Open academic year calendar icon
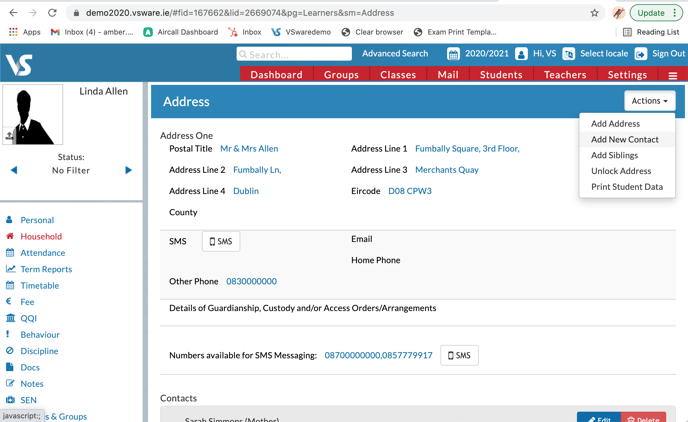The width and height of the screenshot is (688, 422). 453,54
